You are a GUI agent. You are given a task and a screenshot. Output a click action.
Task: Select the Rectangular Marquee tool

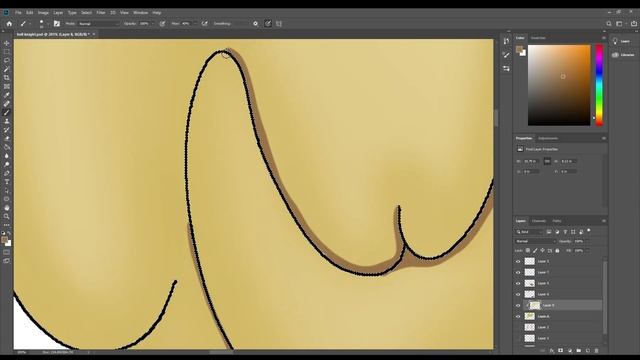point(7,52)
